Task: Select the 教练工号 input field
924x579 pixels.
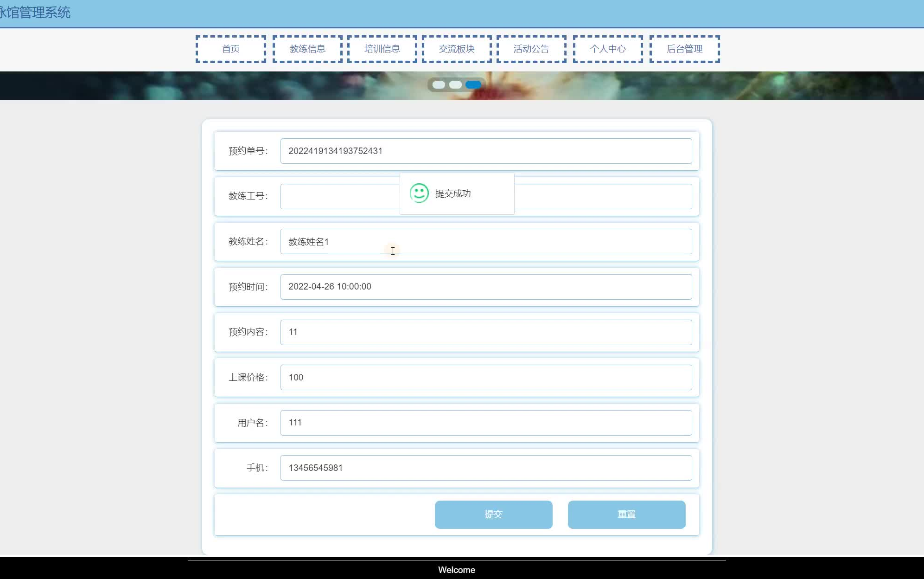Action: click(x=340, y=195)
